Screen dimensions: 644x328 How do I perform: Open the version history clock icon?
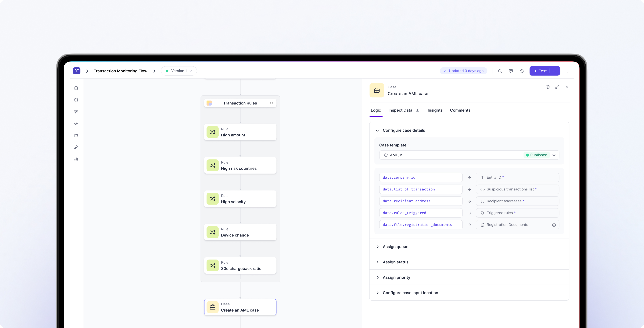point(522,71)
